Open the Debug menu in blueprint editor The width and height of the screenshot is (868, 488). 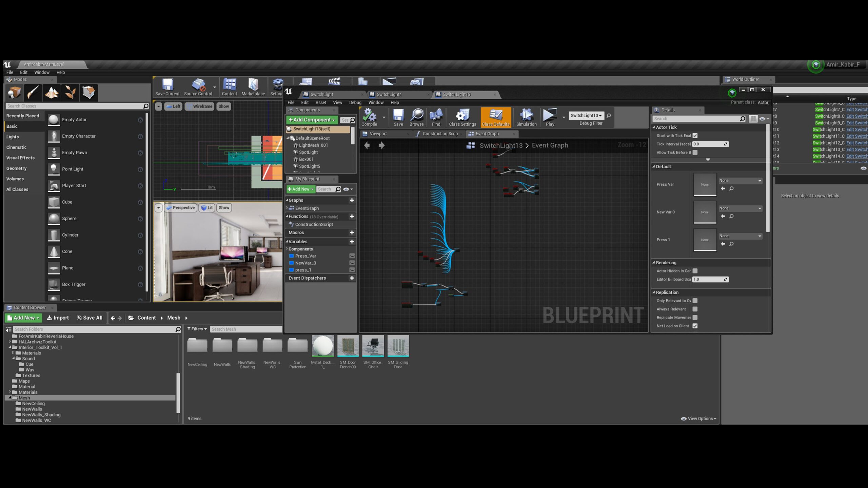[355, 102]
